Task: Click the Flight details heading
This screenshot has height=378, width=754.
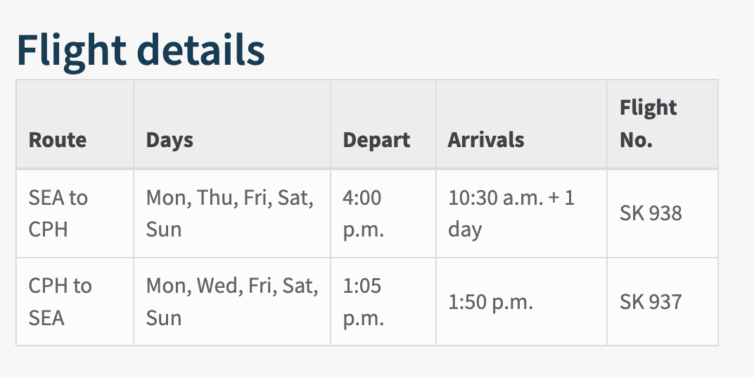Action: click(x=140, y=50)
